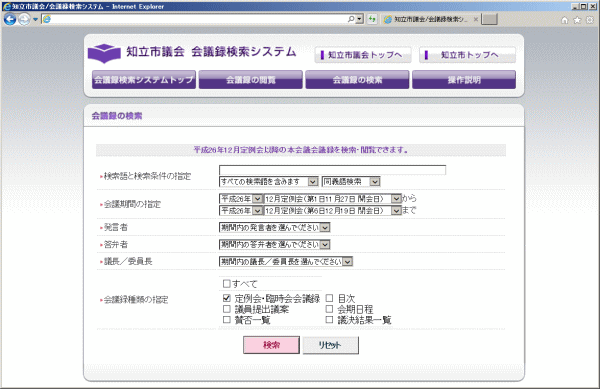Click the 会議期間の指定 label
This screenshot has height=389, width=600.
[x=132, y=204]
